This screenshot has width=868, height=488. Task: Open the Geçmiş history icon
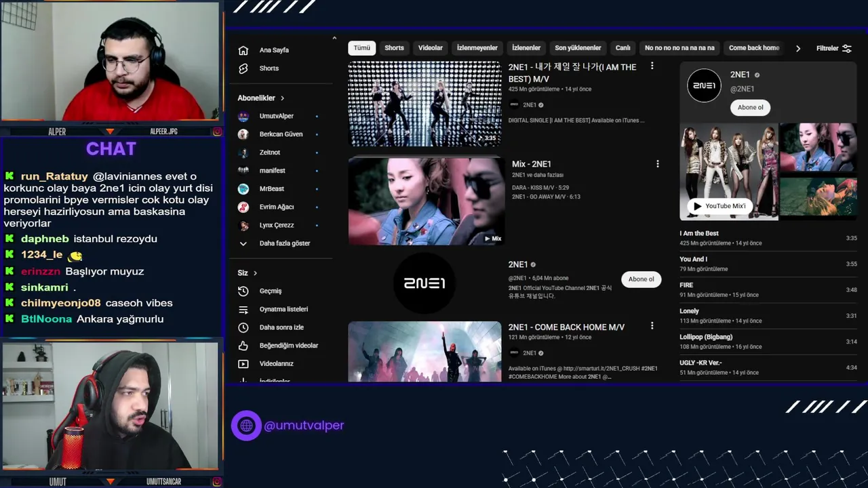pyautogui.click(x=243, y=291)
